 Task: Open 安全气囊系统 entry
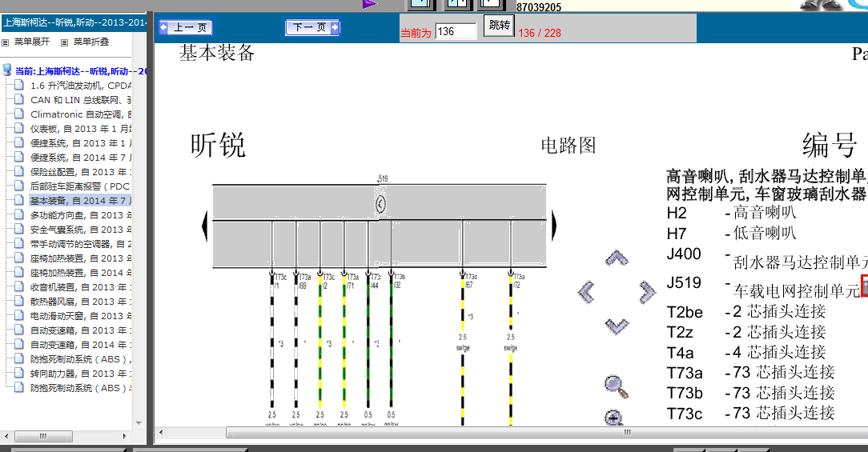pos(81,229)
